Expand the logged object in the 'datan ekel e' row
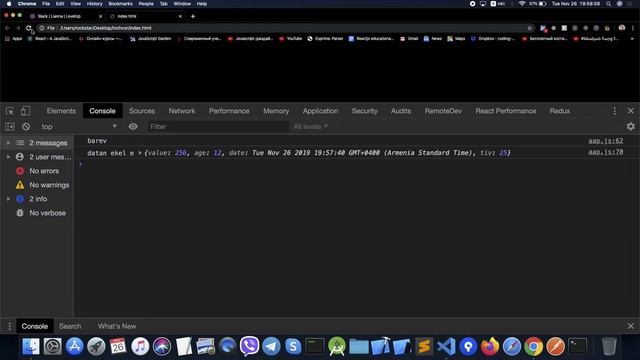The image size is (640, 360). point(140,153)
